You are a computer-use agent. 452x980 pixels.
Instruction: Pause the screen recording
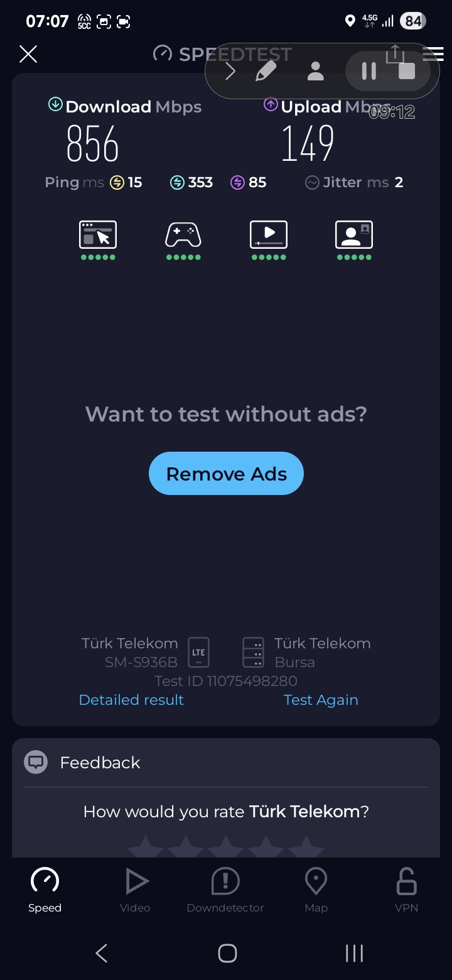[x=369, y=71]
